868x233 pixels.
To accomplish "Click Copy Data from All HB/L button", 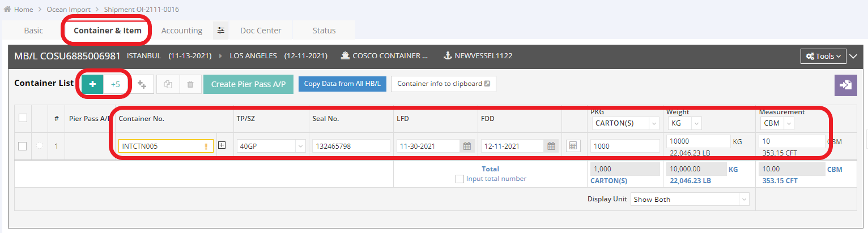I will 342,84.
